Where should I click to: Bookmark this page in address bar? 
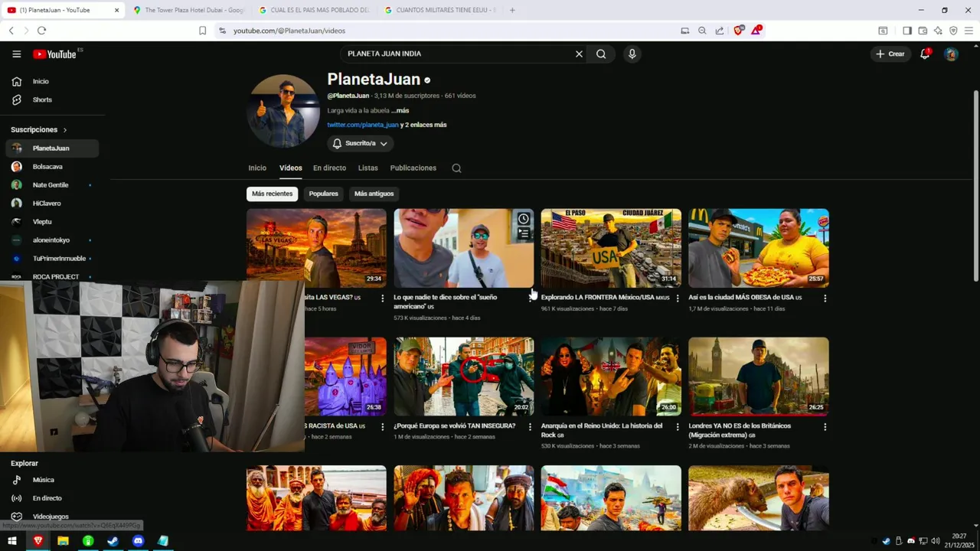click(x=202, y=31)
